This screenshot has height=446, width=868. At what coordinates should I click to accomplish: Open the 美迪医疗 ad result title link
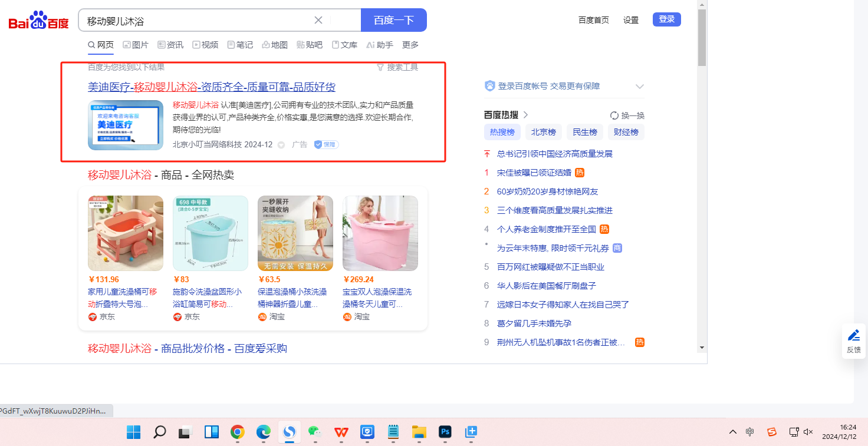pyautogui.click(x=212, y=87)
